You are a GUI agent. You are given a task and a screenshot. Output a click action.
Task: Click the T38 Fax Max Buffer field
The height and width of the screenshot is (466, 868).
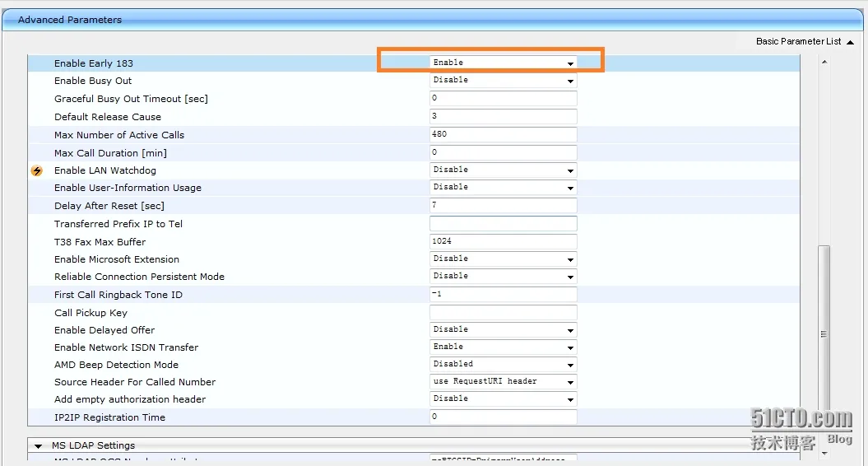tap(504, 241)
